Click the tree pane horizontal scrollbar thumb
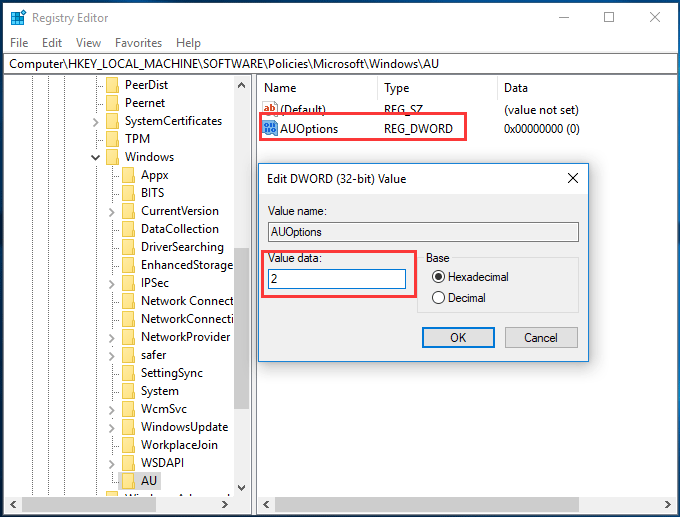Viewport: 680px width, 517px height. [89, 504]
